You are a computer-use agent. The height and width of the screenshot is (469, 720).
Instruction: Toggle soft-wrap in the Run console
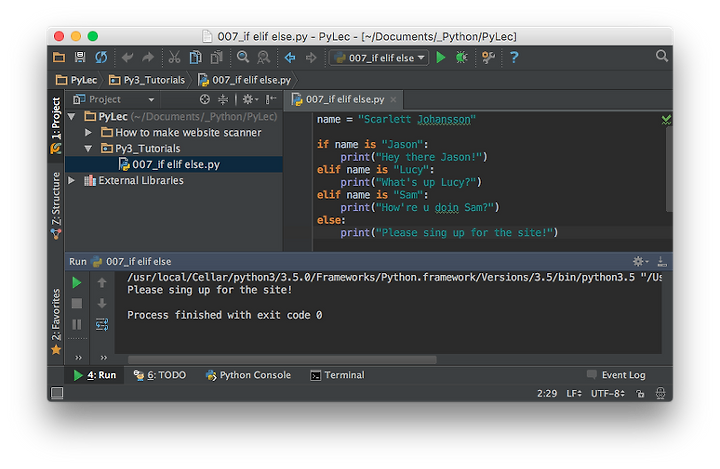click(x=102, y=325)
